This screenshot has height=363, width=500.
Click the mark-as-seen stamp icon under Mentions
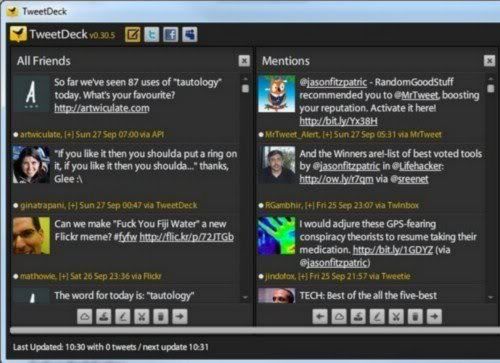358,316
